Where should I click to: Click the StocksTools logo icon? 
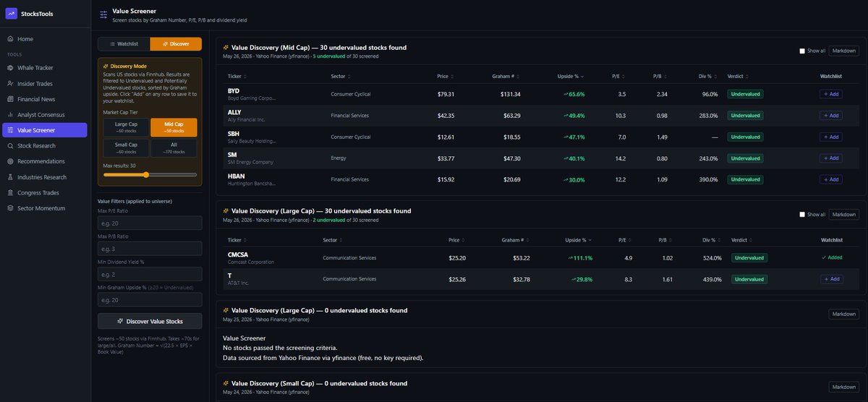[x=11, y=13]
